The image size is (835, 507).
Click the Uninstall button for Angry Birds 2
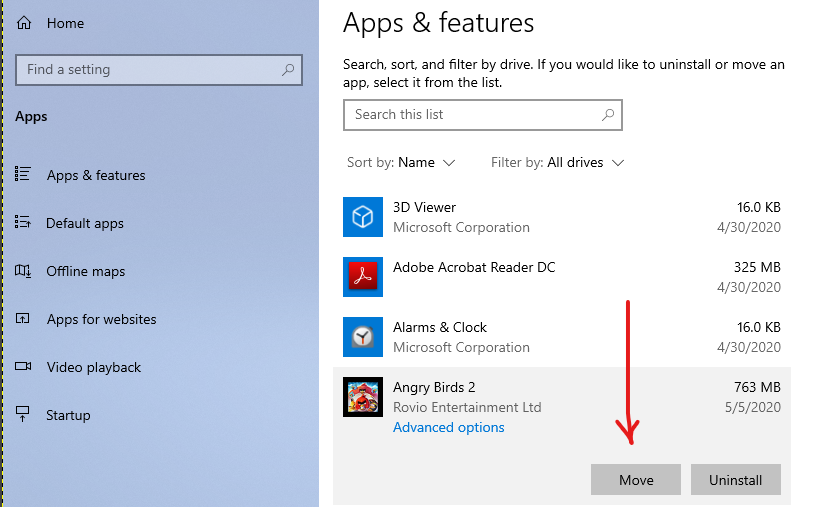click(x=735, y=480)
